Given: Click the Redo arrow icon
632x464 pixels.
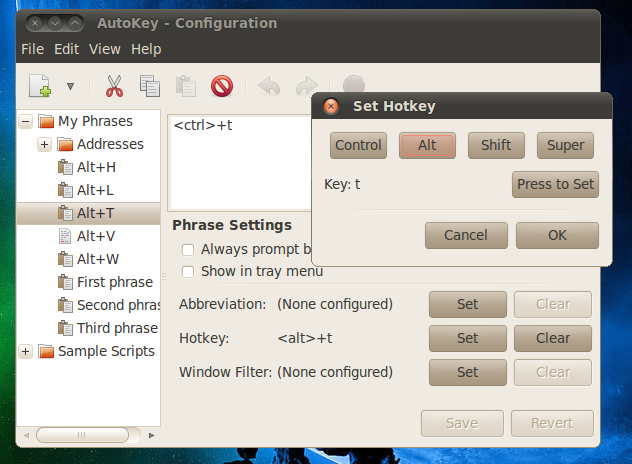Looking at the screenshot, I should click(x=306, y=86).
